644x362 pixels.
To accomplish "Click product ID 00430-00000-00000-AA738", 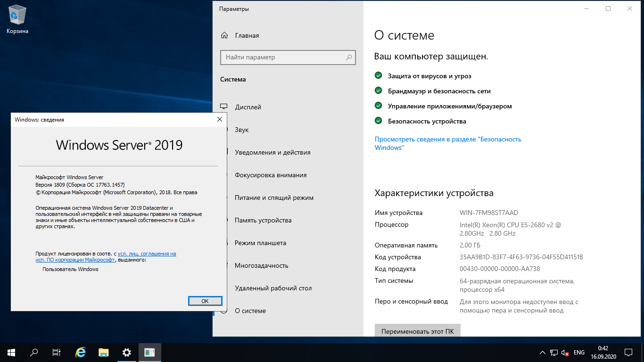I will (500, 269).
